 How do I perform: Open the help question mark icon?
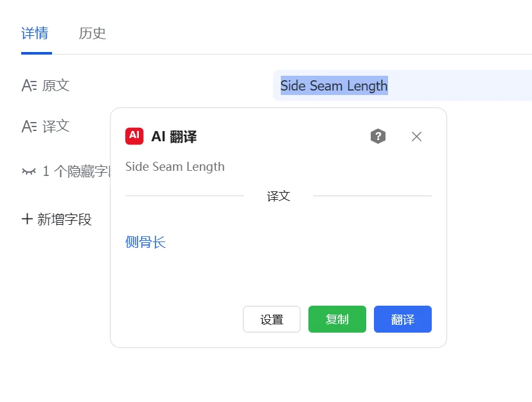pos(378,136)
